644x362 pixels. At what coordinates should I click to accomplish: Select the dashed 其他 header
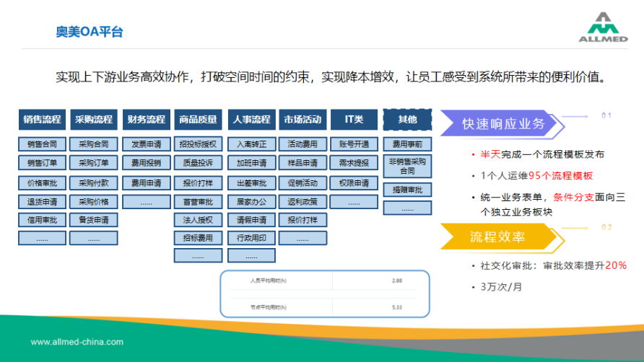pos(407,120)
